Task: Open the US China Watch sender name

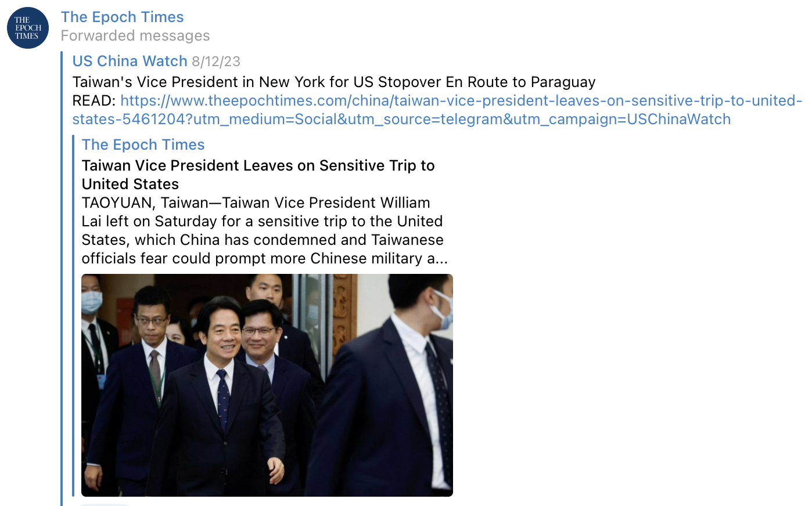Action: [x=130, y=61]
